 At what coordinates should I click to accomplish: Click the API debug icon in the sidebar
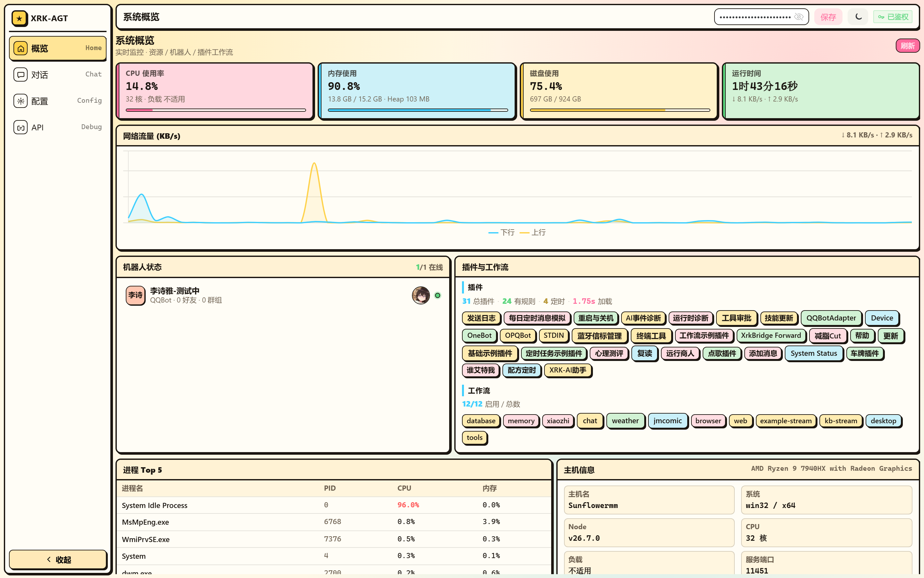(21, 127)
